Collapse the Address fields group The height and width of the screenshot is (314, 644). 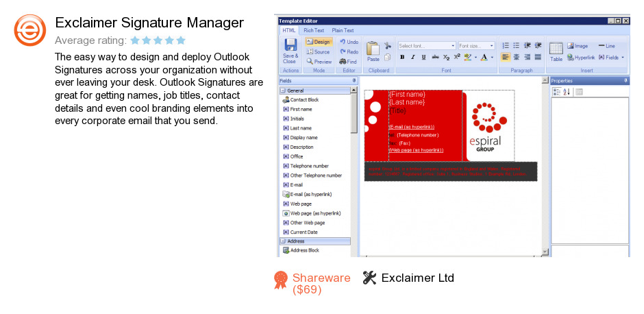coord(283,241)
